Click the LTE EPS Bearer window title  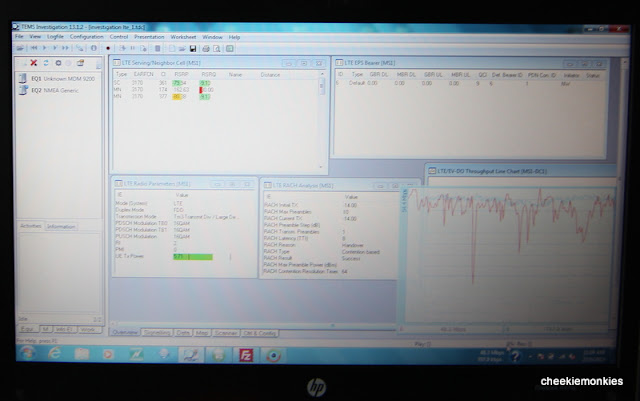[370, 63]
